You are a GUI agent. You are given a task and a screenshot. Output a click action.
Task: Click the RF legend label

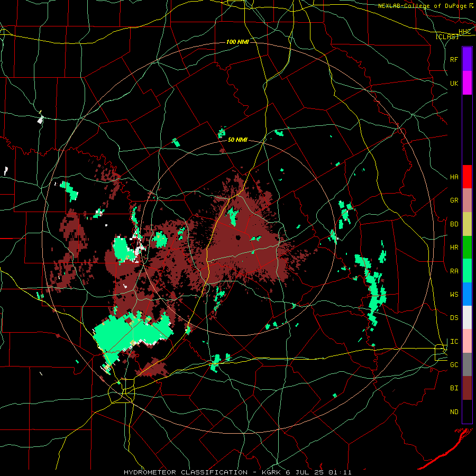click(454, 59)
